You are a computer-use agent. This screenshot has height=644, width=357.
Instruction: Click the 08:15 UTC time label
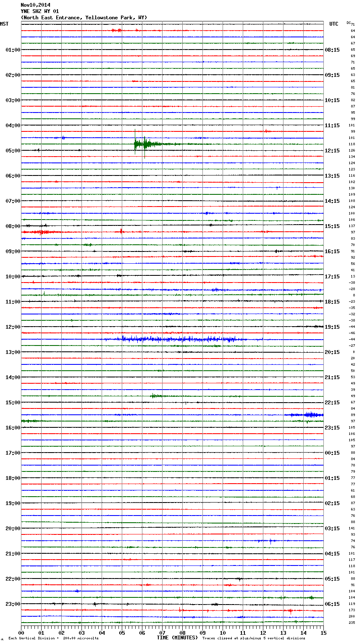tap(332, 50)
